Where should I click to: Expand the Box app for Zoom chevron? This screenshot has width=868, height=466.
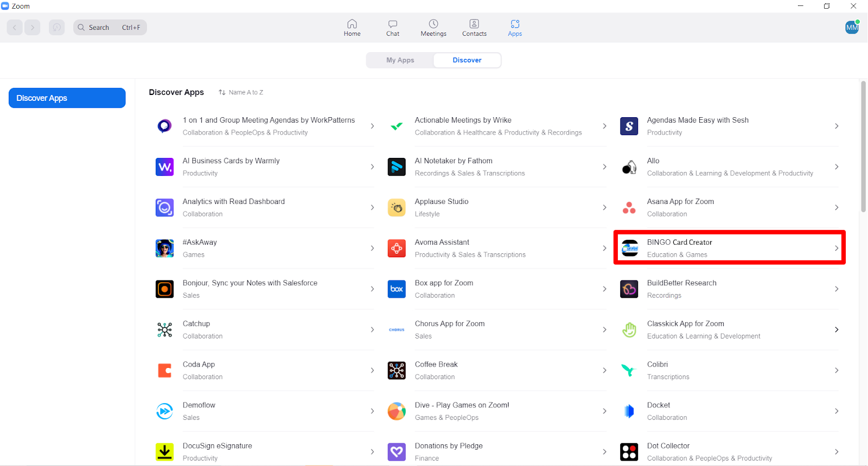pos(604,289)
